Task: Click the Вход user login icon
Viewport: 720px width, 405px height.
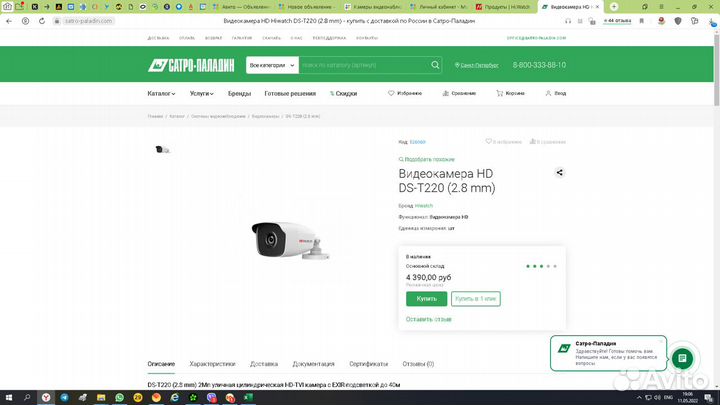Action: pyautogui.click(x=548, y=93)
